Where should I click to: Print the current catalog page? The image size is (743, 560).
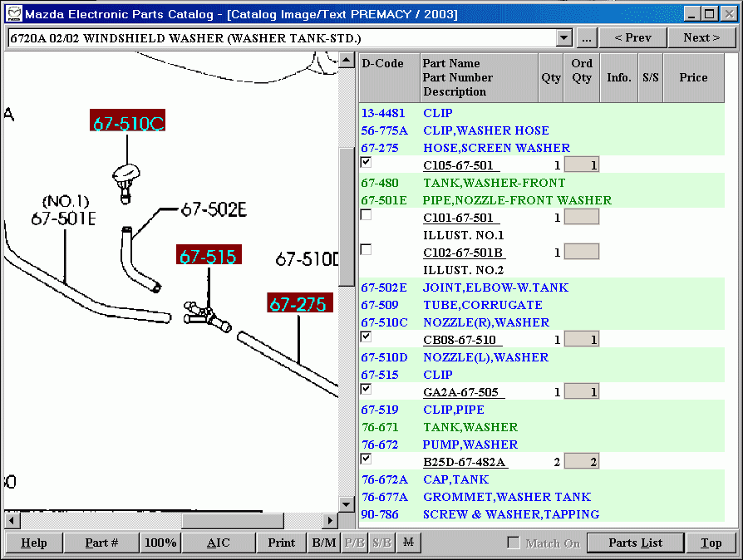(x=280, y=543)
